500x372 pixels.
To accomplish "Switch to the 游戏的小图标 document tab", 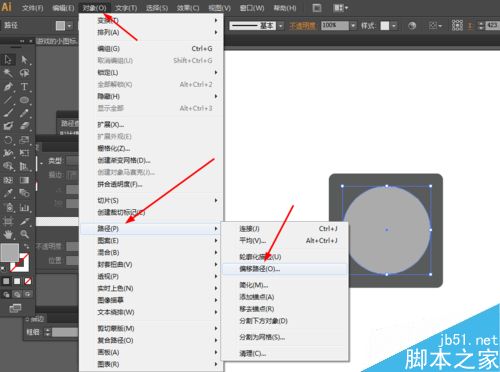I will [x=57, y=41].
